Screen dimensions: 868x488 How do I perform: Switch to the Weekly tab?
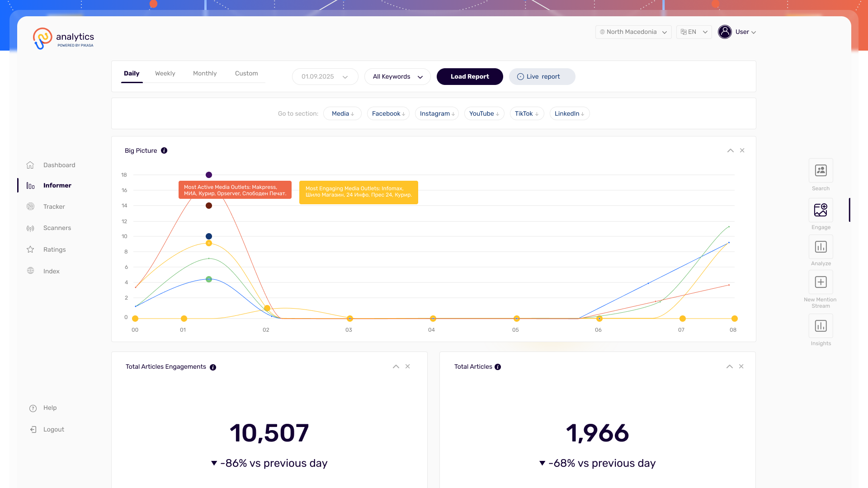tap(165, 73)
